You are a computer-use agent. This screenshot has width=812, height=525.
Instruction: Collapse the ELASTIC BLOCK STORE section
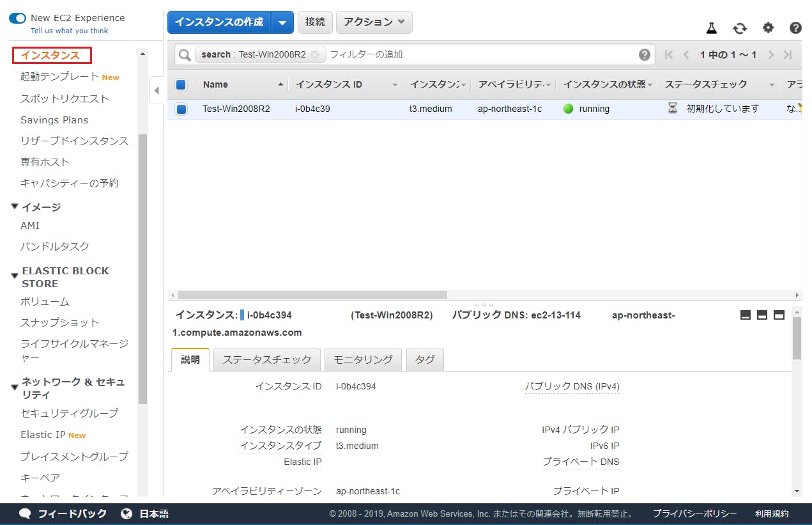click(x=15, y=276)
